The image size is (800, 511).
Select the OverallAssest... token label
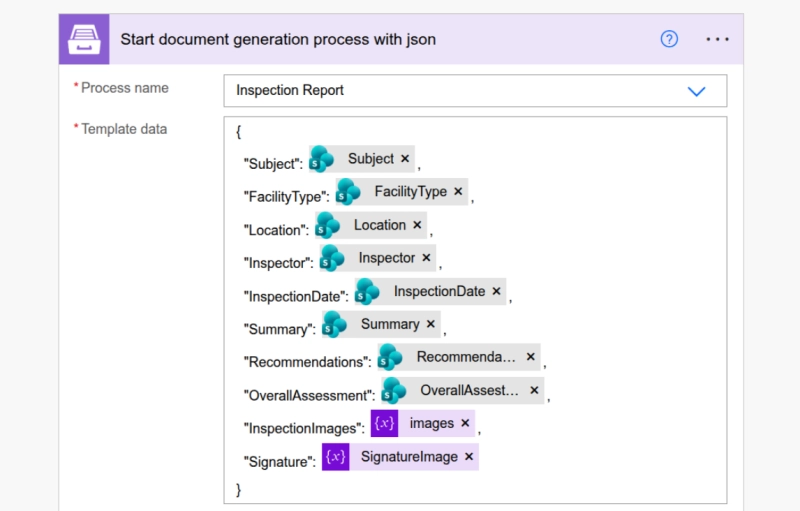pyautogui.click(x=469, y=390)
